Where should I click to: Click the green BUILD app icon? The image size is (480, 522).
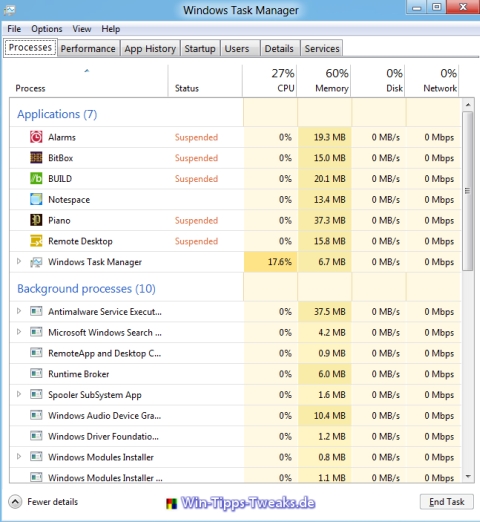point(36,178)
